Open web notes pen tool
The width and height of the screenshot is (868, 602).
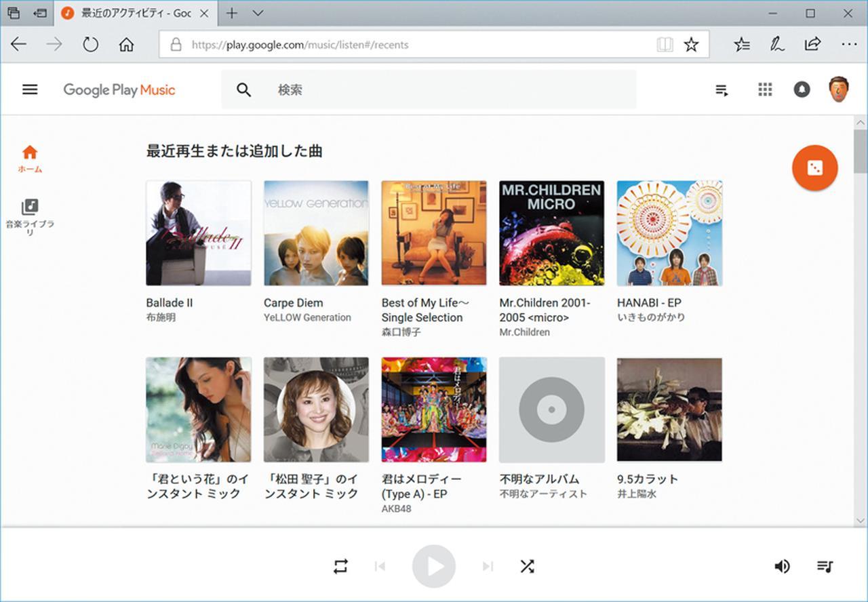(x=777, y=45)
